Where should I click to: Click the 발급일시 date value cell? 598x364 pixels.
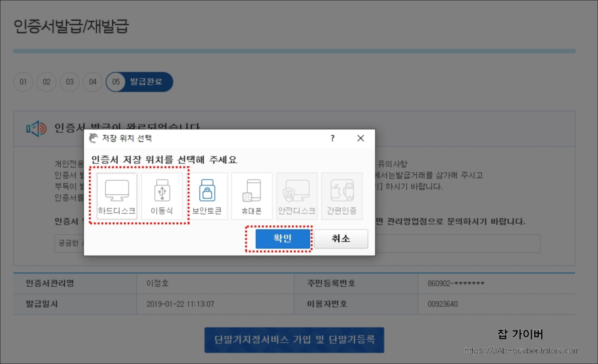tap(181, 304)
